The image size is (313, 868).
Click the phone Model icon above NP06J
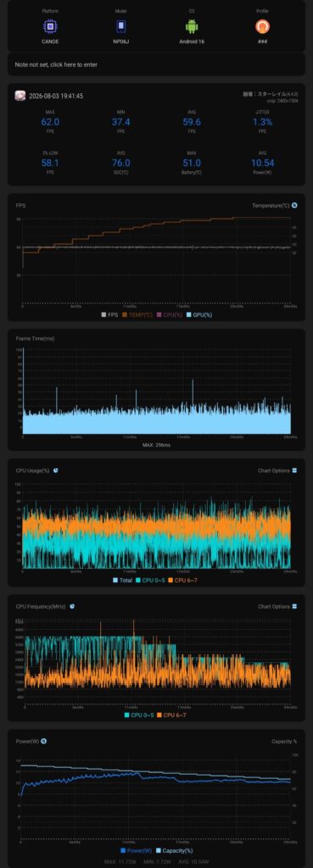[120, 26]
